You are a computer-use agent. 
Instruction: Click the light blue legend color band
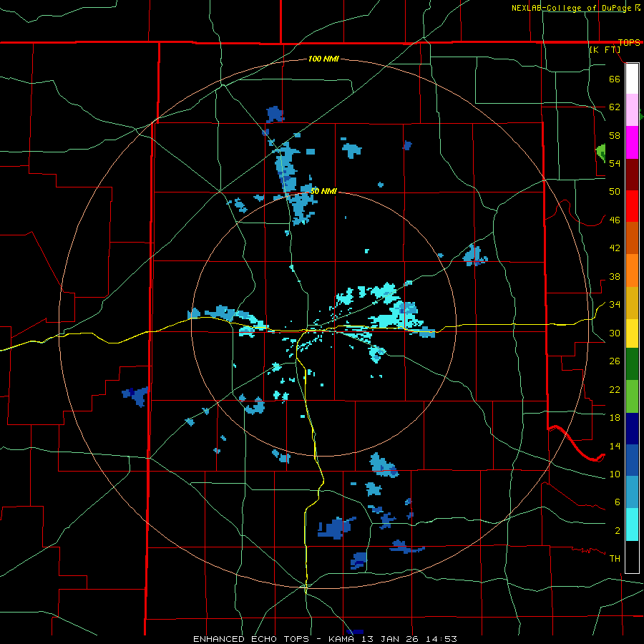[632, 492]
